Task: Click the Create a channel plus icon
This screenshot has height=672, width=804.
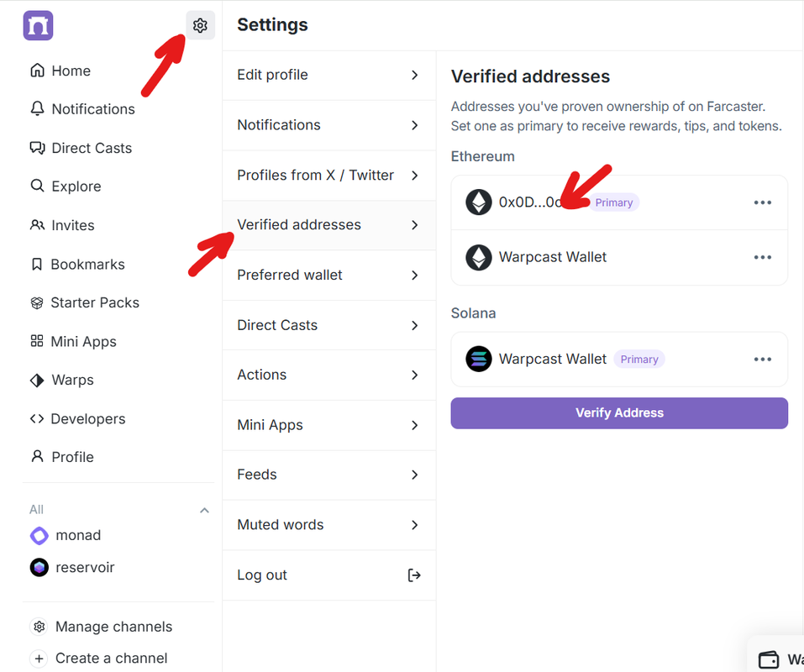Action: click(x=39, y=659)
